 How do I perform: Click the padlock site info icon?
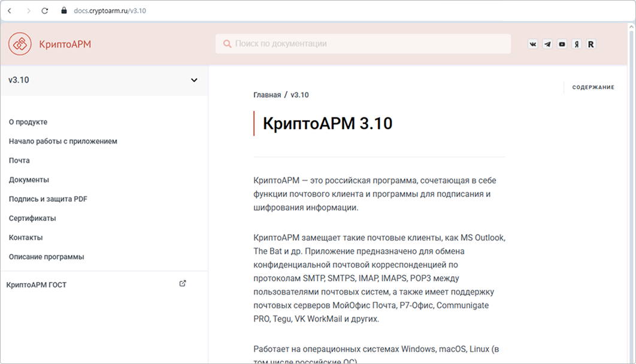63,11
